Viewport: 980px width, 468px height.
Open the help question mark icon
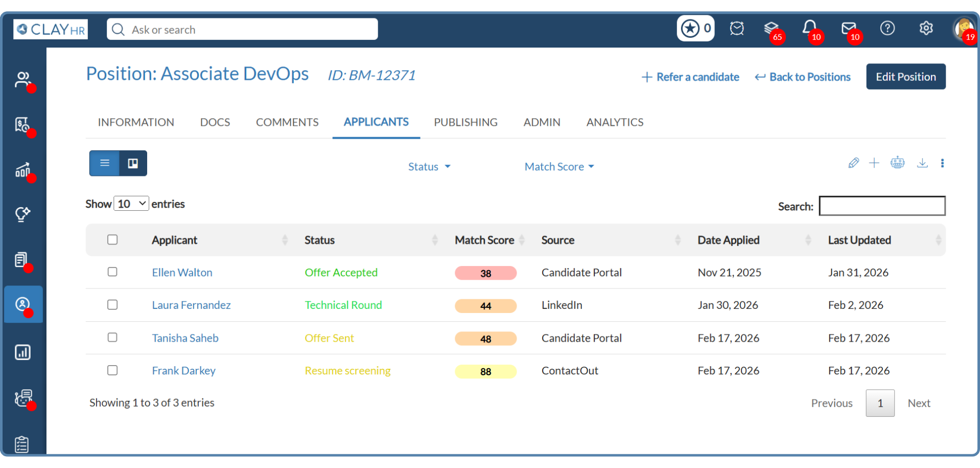click(888, 28)
